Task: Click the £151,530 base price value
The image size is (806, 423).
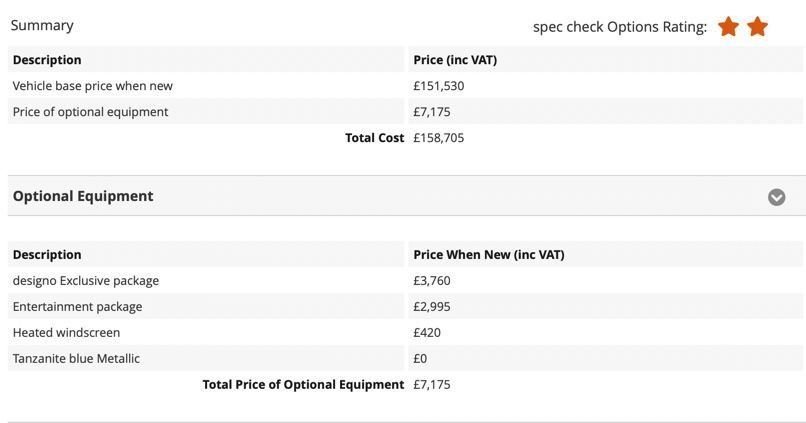Action: click(x=439, y=86)
